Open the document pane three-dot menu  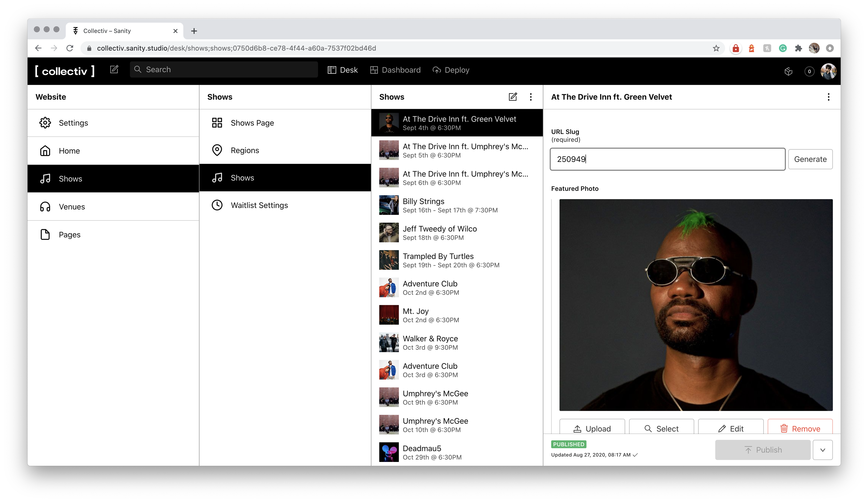(828, 97)
